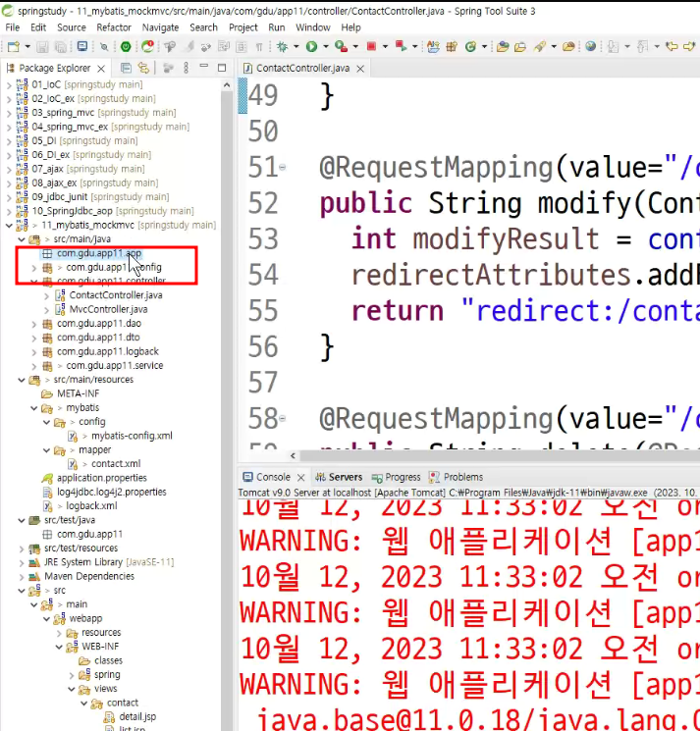Switch to the Problems tab

[457, 477]
